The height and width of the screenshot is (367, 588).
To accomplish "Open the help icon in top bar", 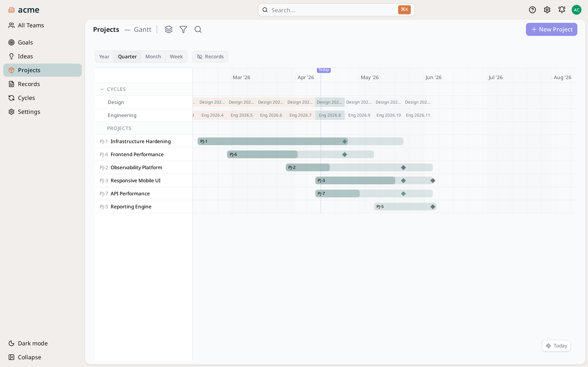I will click(532, 10).
